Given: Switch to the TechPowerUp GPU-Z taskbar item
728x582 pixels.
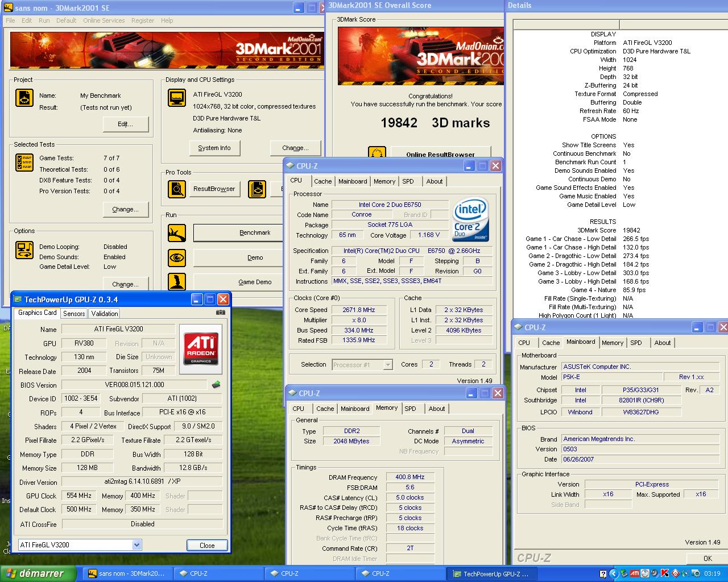Looking at the screenshot, I should click(x=492, y=573).
